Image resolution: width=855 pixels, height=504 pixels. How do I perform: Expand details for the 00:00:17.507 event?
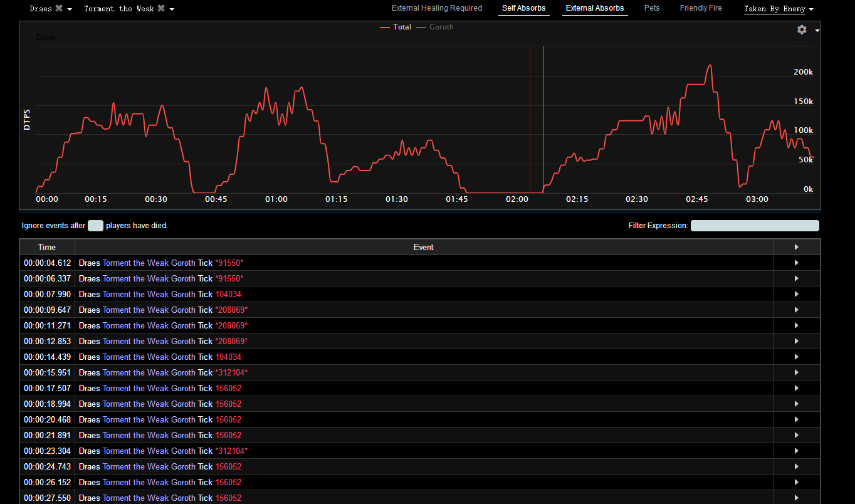click(x=797, y=388)
